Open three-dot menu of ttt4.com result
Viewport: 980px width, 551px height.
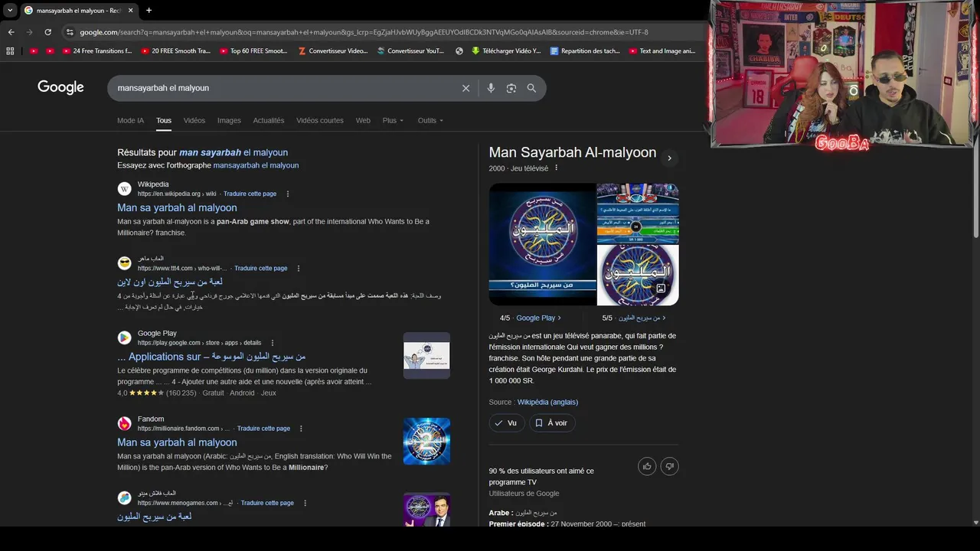[x=299, y=268]
